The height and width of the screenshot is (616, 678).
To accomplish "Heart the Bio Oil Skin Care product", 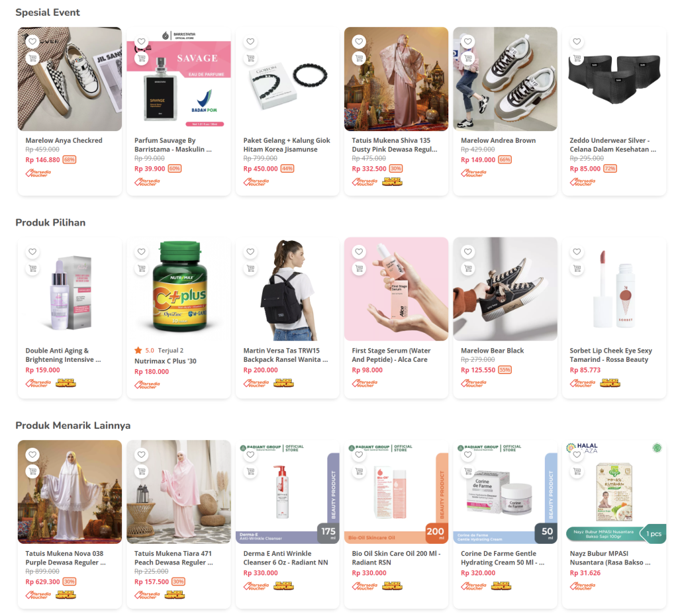I will (x=359, y=455).
